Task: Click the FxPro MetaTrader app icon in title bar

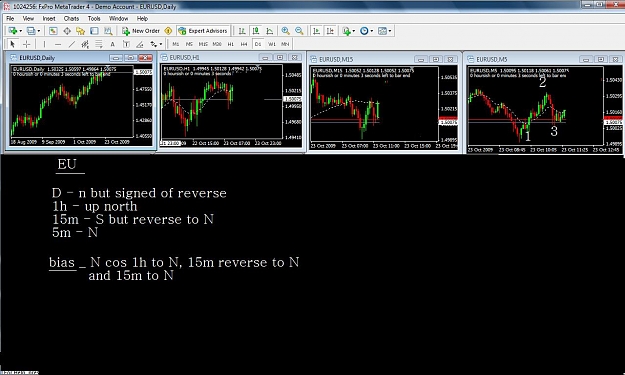Action: click(6, 6)
